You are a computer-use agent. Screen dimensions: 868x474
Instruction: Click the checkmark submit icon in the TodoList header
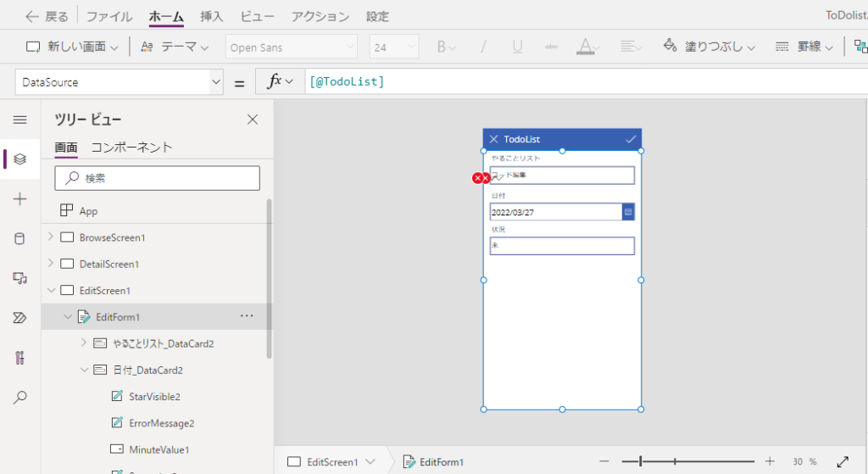coord(631,139)
